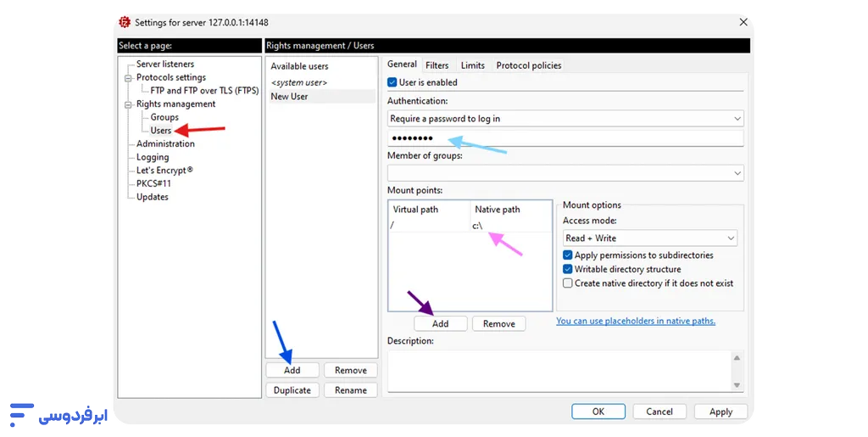The image size is (868, 437).
Task: Expand the Member of groups dropdown
Action: point(565,173)
